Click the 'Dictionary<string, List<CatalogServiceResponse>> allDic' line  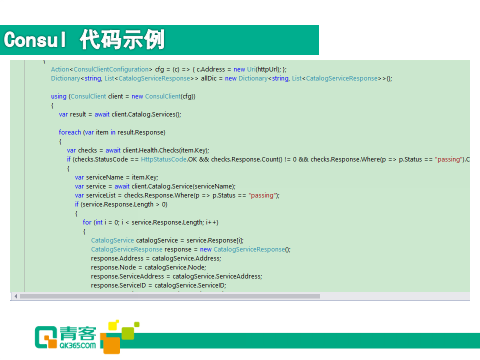222,78
